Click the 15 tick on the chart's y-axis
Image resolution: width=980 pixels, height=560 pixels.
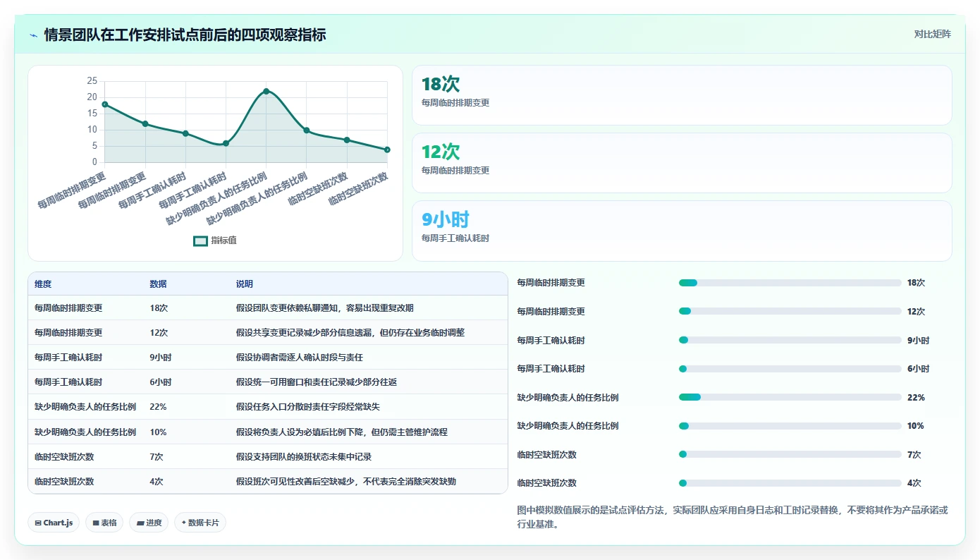point(92,114)
